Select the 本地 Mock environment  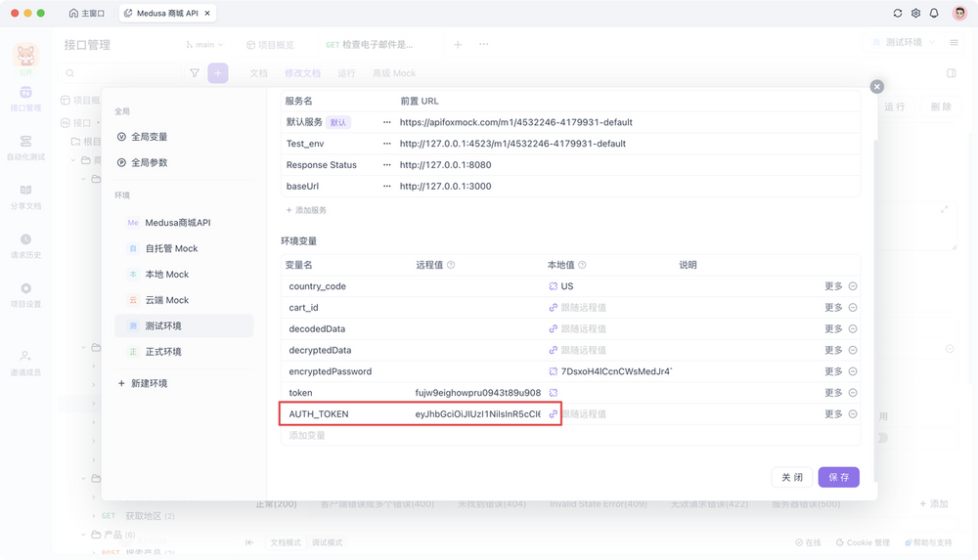[166, 275]
